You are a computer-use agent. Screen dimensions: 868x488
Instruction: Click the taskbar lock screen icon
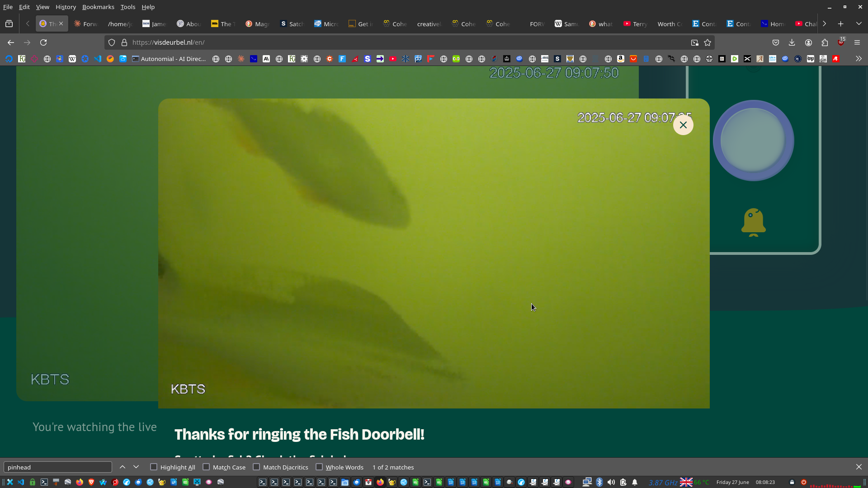(x=792, y=482)
